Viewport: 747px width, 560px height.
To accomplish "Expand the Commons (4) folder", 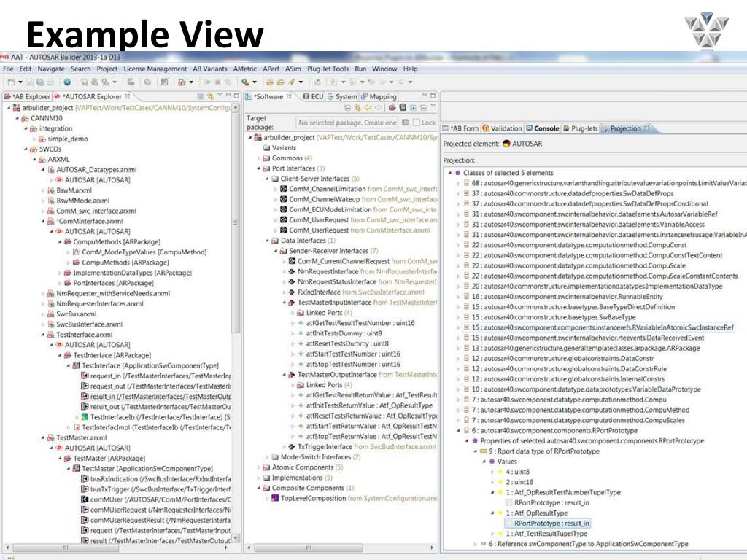I will [x=259, y=158].
